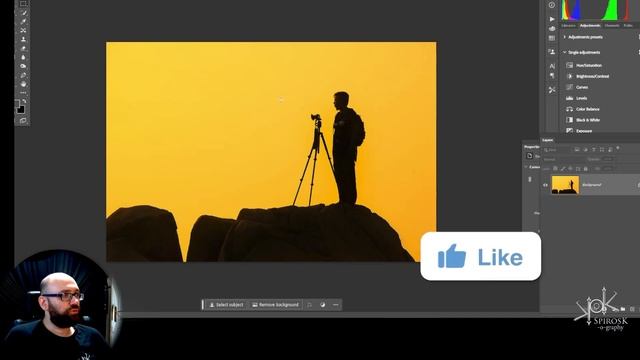The height and width of the screenshot is (360, 640).
Task: Switch to the Adjustments tab
Action: (590, 26)
